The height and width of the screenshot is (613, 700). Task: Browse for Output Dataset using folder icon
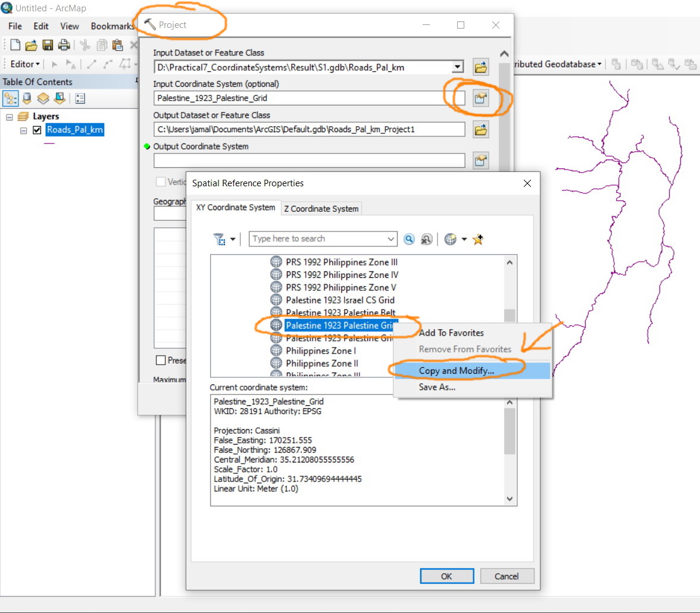(481, 130)
